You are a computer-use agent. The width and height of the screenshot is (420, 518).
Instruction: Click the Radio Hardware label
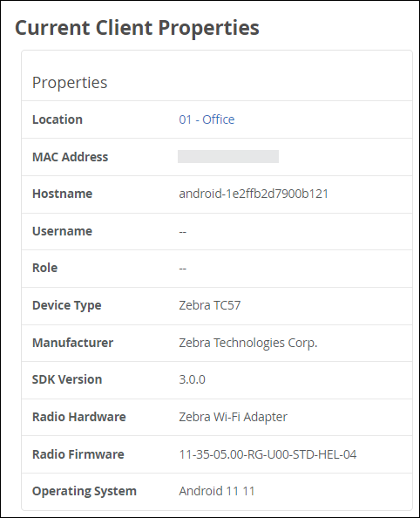coord(79,417)
